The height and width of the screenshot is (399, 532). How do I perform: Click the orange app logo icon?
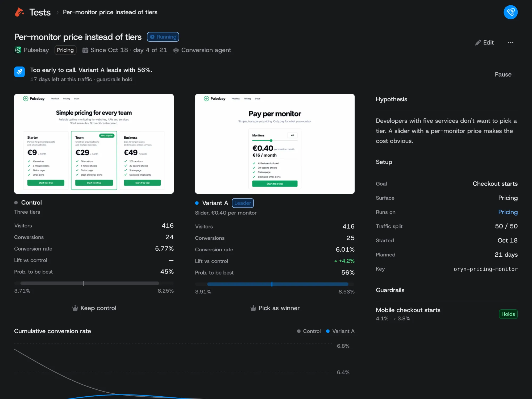[x=19, y=12]
